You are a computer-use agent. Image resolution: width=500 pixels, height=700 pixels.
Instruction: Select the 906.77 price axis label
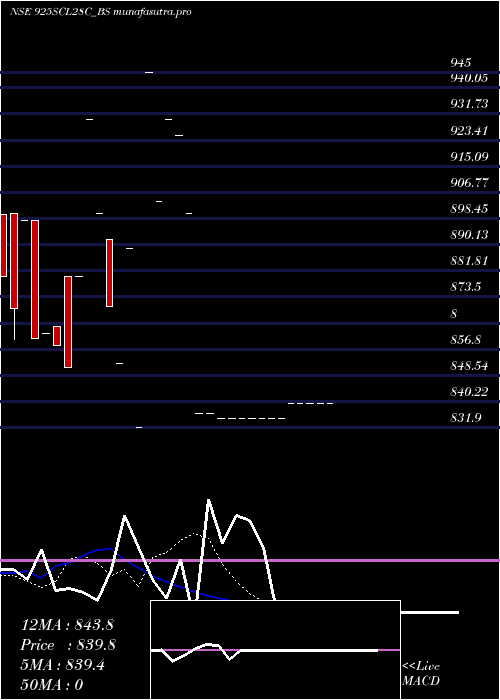pyautogui.click(x=470, y=183)
